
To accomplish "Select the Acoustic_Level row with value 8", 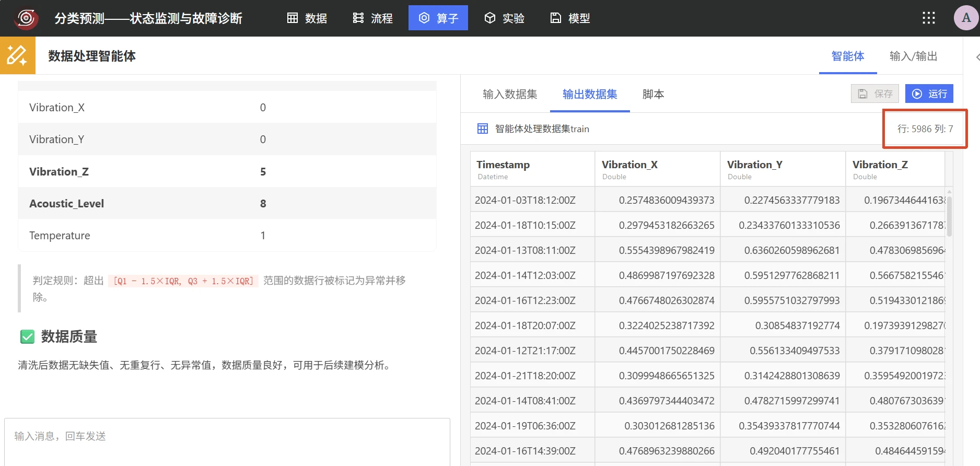I will point(227,203).
